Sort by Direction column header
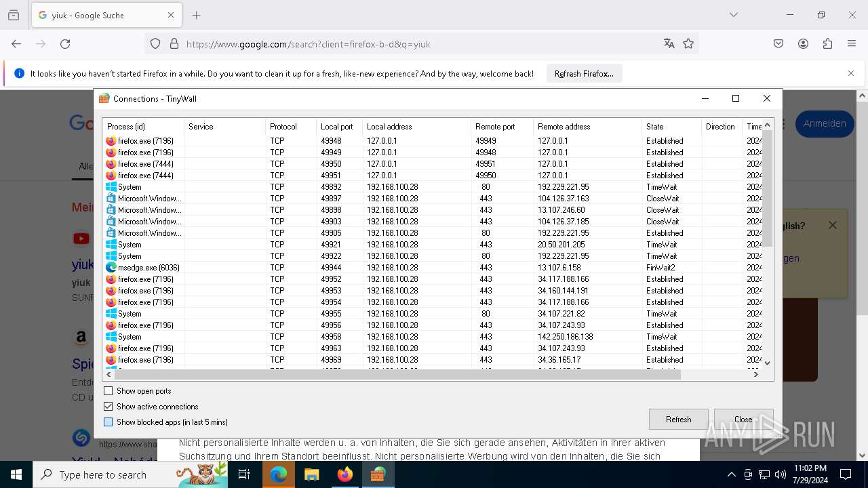Viewport: 868px width, 488px height. (x=722, y=127)
